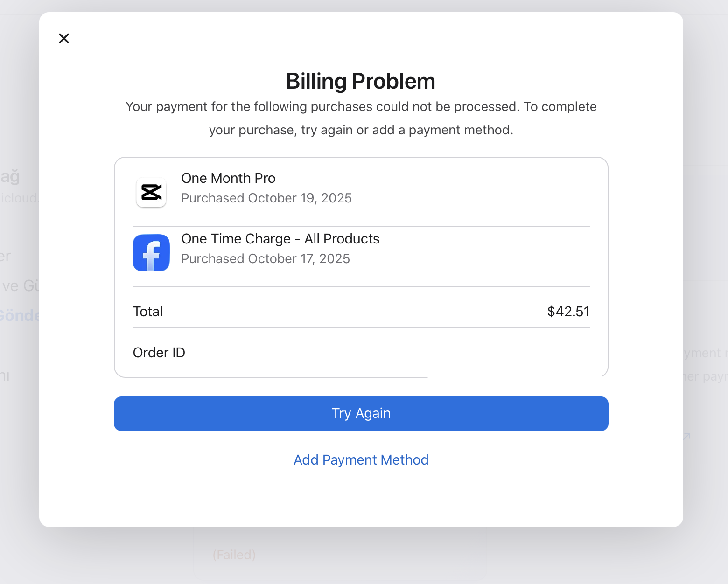
Task: Click the Purchased October 19, 2025 date
Action: (266, 198)
